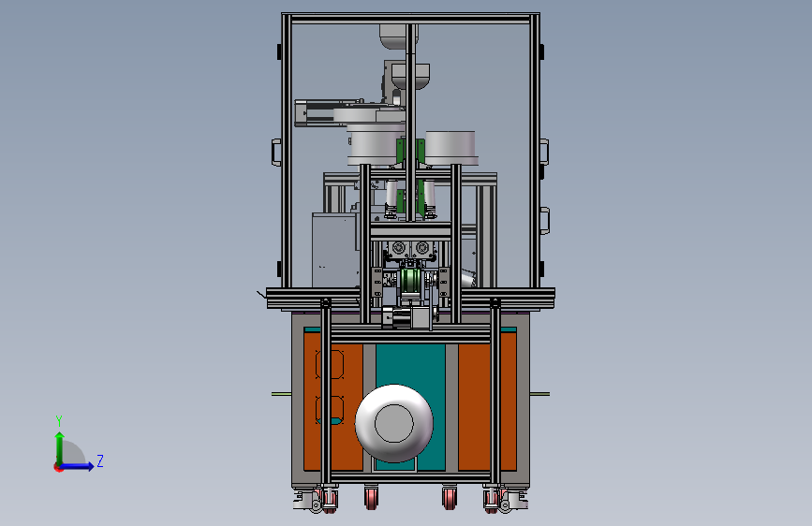The image size is (812, 526).
Task: Select the green roller at the machine center
Action: [410, 282]
